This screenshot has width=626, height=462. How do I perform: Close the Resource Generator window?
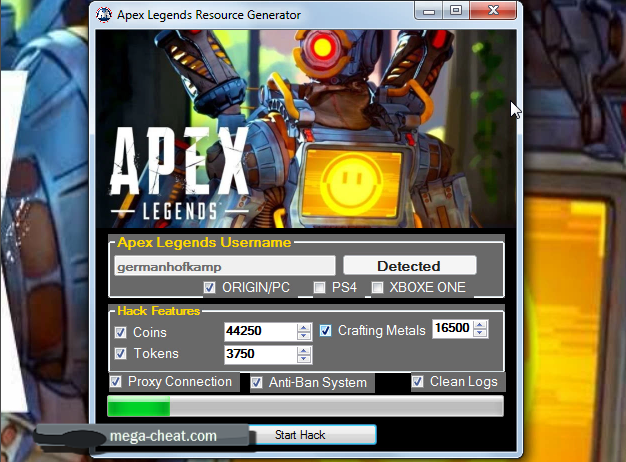(493, 11)
